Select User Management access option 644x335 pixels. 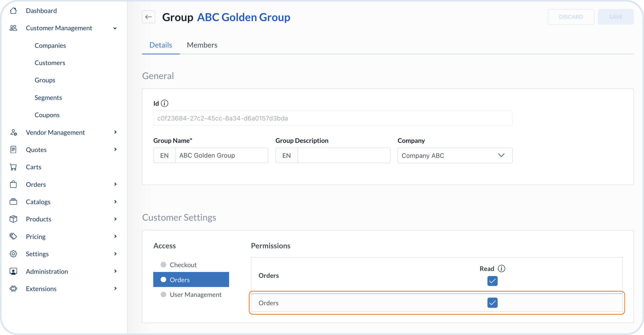(x=195, y=295)
